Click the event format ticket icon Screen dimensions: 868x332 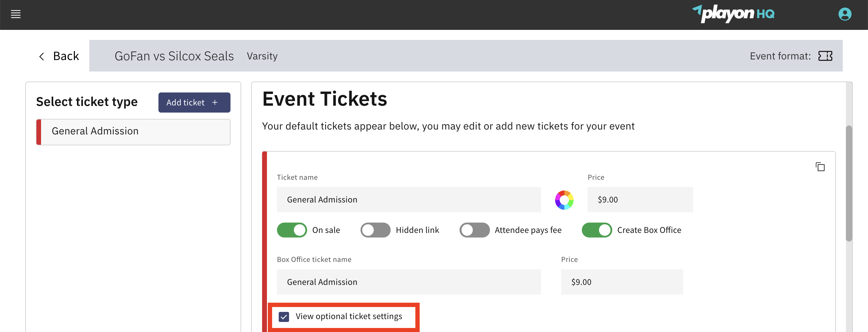click(825, 56)
